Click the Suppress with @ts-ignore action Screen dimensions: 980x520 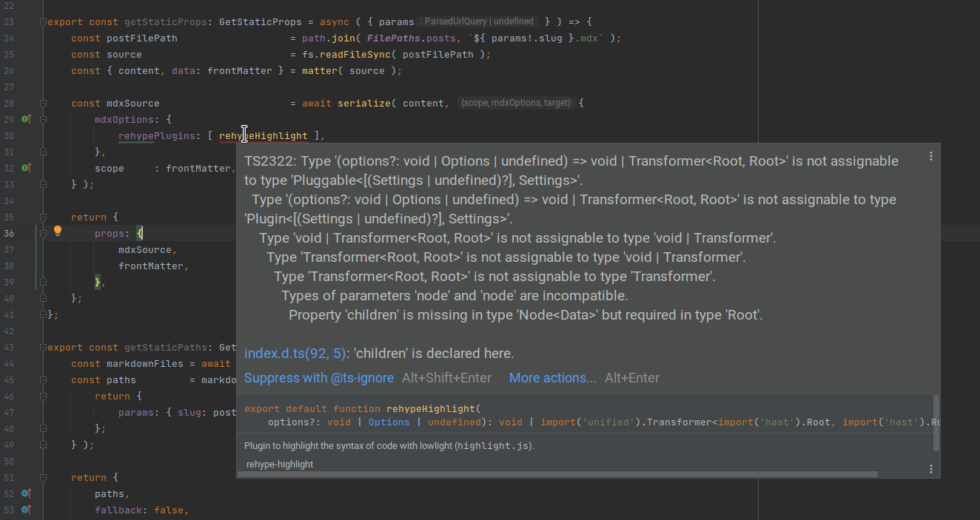coord(318,377)
